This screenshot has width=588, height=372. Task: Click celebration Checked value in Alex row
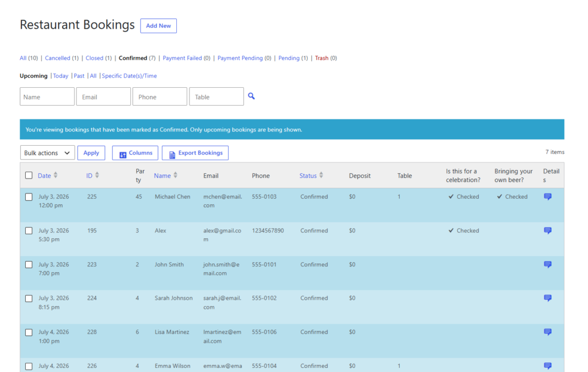464,231
